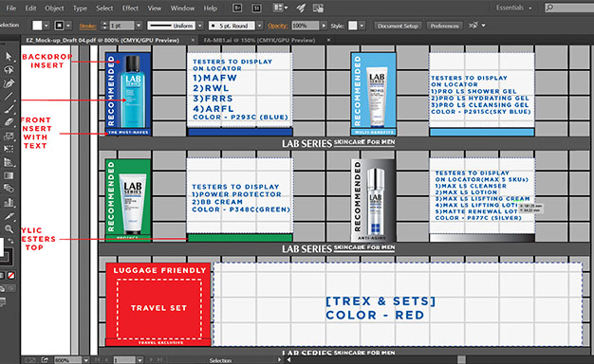Select the Column Graph tool
The image size is (594, 364).
tap(9, 203)
